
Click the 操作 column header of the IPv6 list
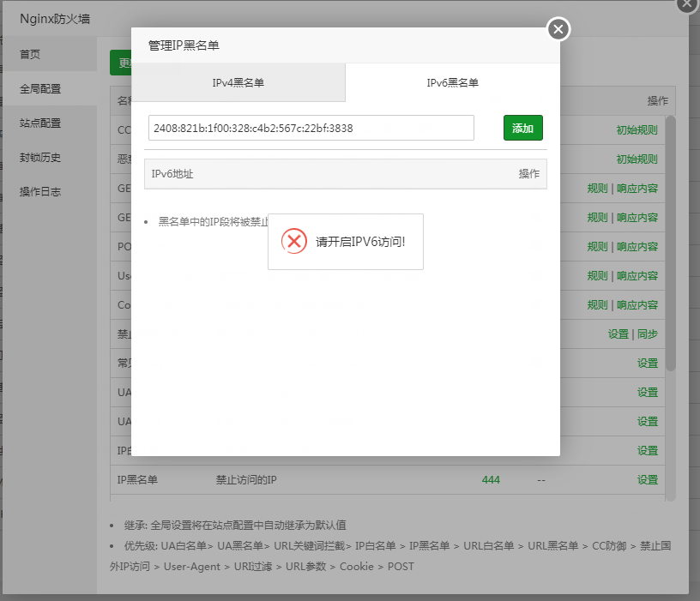coord(528,173)
